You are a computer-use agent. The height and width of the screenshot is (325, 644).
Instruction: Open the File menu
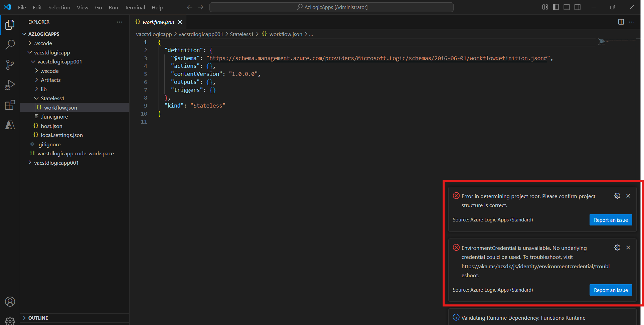[x=22, y=7]
